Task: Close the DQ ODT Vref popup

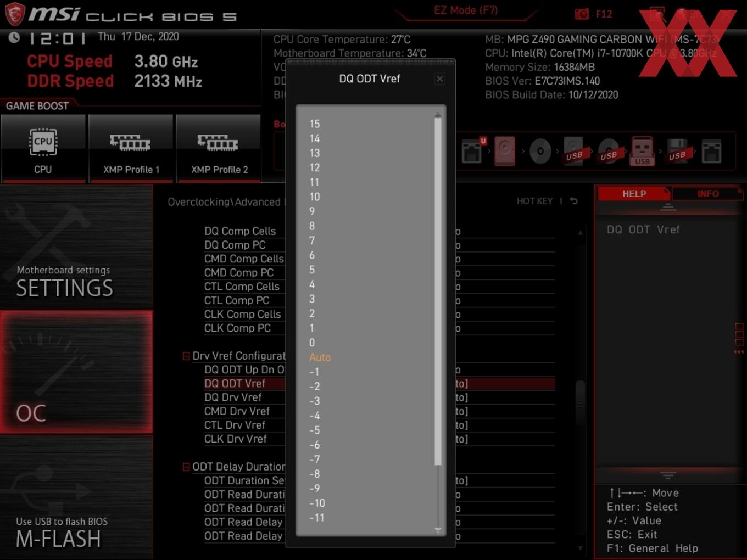Action: pos(439,79)
